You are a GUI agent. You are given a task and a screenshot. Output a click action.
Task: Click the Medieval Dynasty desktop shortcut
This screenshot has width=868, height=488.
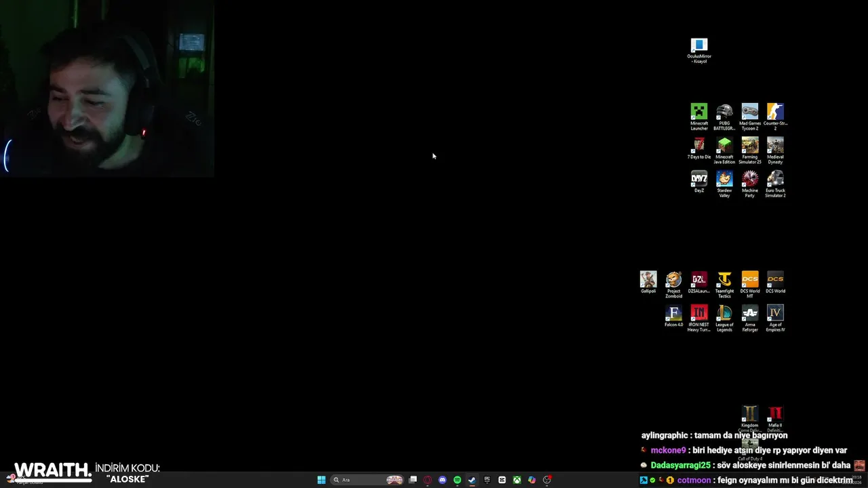pos(775,150)
